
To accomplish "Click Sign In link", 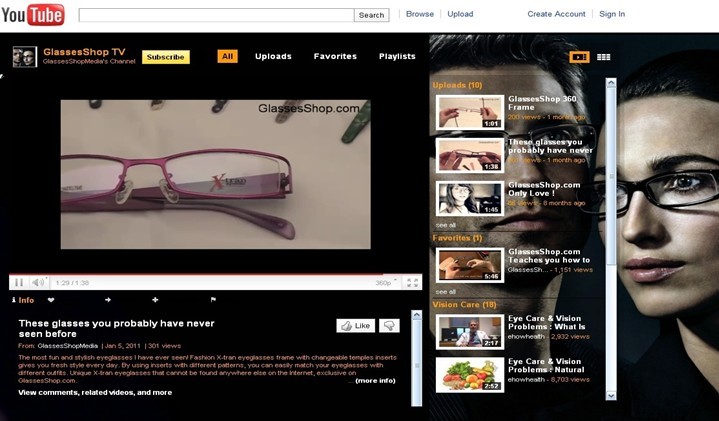I will (x=612, y=14).
